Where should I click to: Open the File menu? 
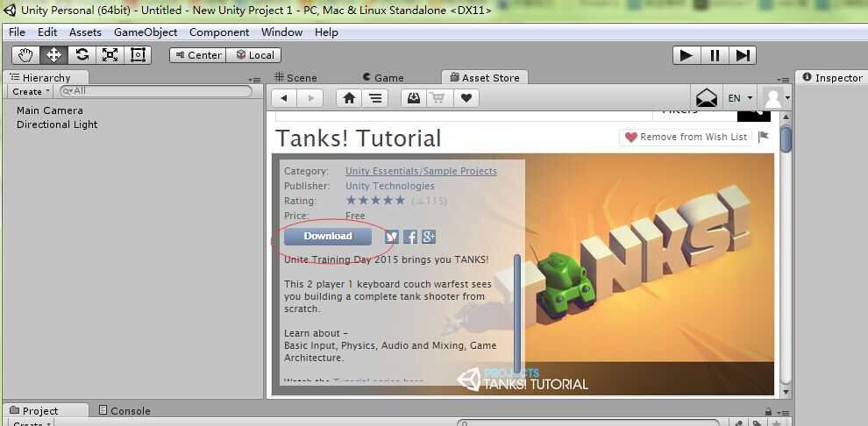[18, 32]
